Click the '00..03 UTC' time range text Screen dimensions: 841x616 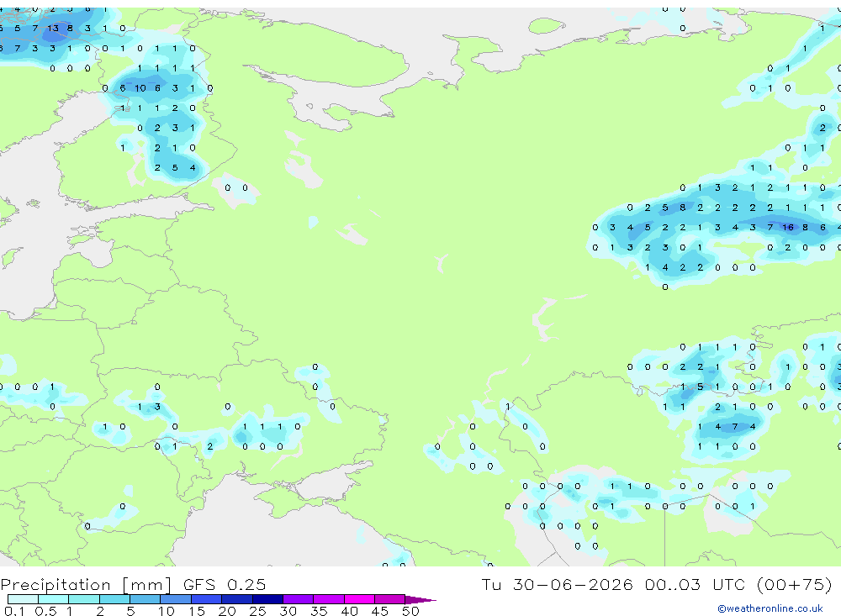(695, 584)
